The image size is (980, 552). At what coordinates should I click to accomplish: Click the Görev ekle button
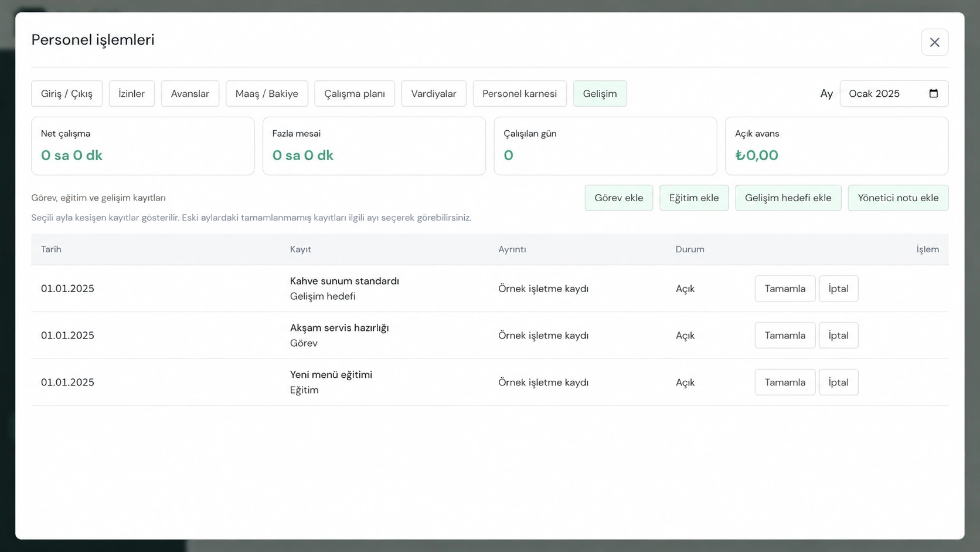tap(619, 198)
